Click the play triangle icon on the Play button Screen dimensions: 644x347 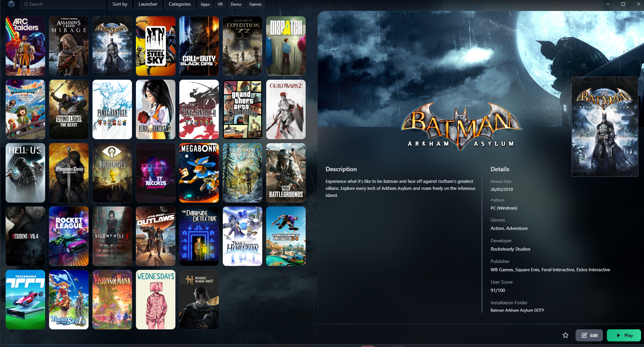click(618, 335)
